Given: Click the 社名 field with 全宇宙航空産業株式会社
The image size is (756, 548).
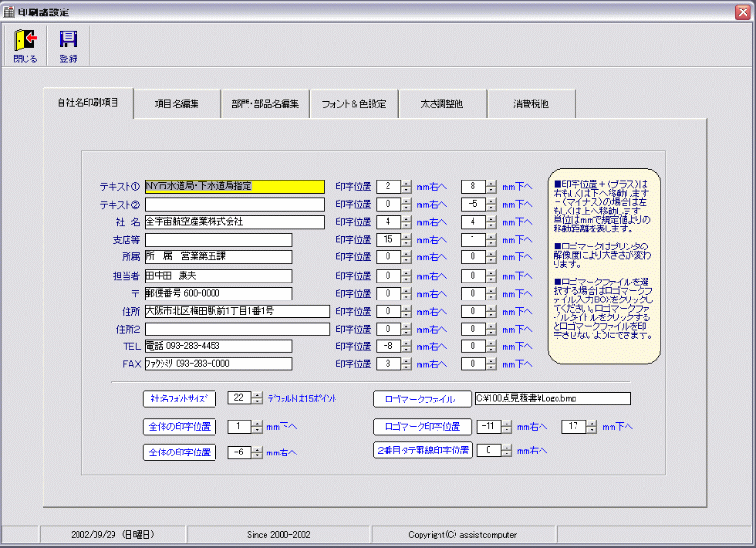Looking at the screenshot, I should pos(234,222).
